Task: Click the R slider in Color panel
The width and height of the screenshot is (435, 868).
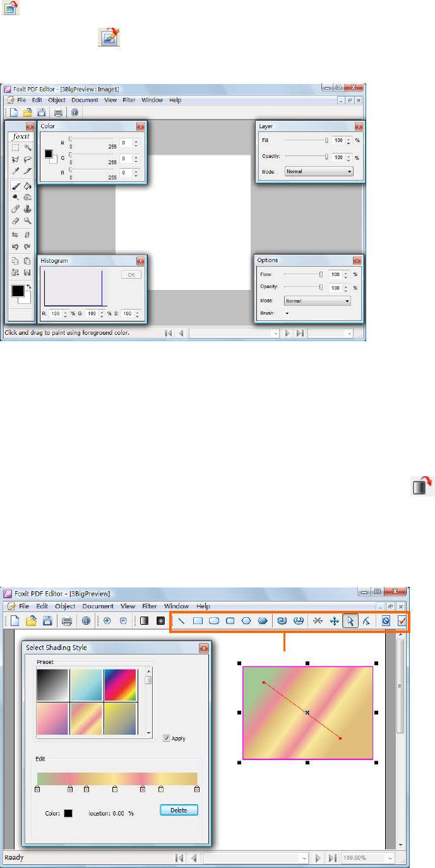Action: coord(92,138)
